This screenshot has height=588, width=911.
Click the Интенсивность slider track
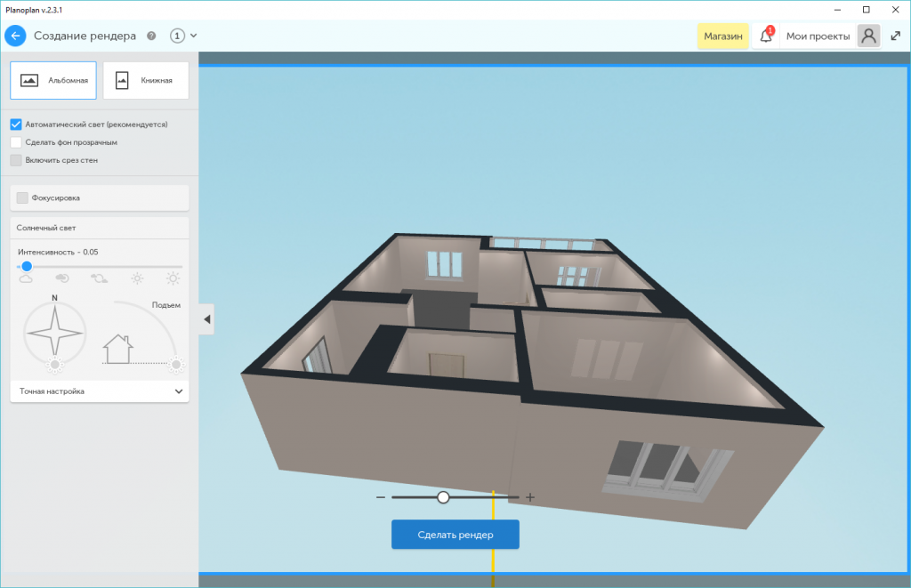[107, 267]
